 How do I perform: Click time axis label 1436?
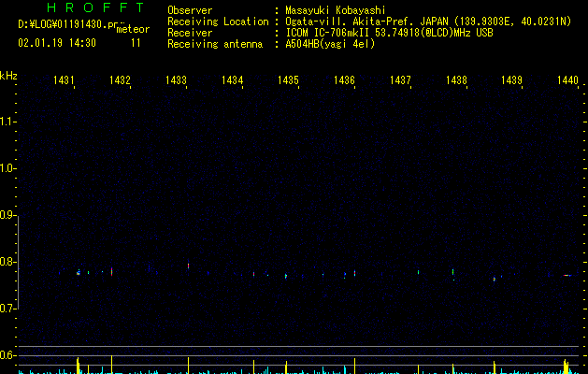(x=344, y=79)
